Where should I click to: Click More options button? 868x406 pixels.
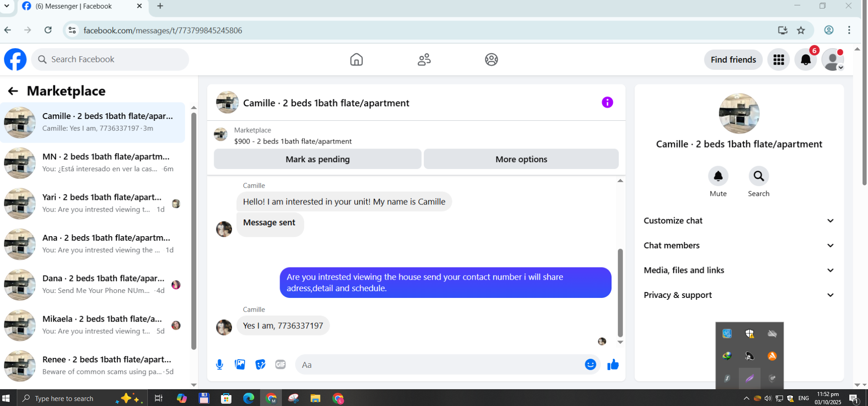(x=521, y=159)
